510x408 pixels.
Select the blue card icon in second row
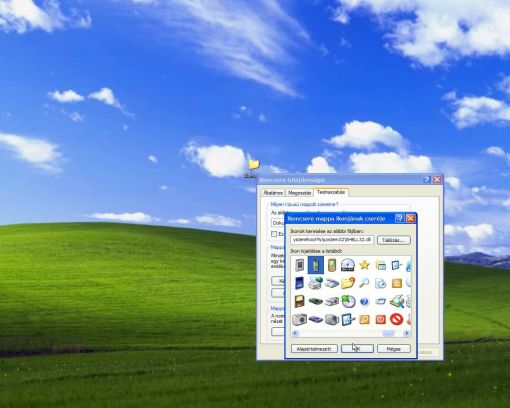click(x=300, y=283)
